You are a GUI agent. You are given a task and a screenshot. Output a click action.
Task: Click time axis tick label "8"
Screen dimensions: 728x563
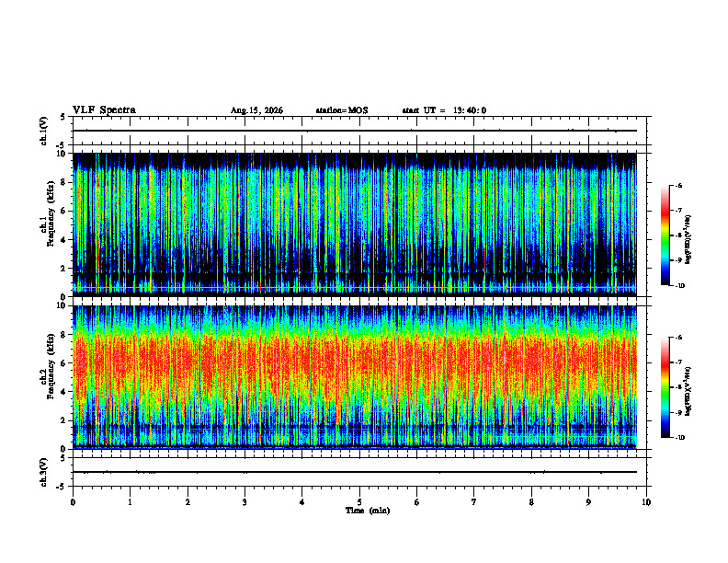tap(531, 502)
